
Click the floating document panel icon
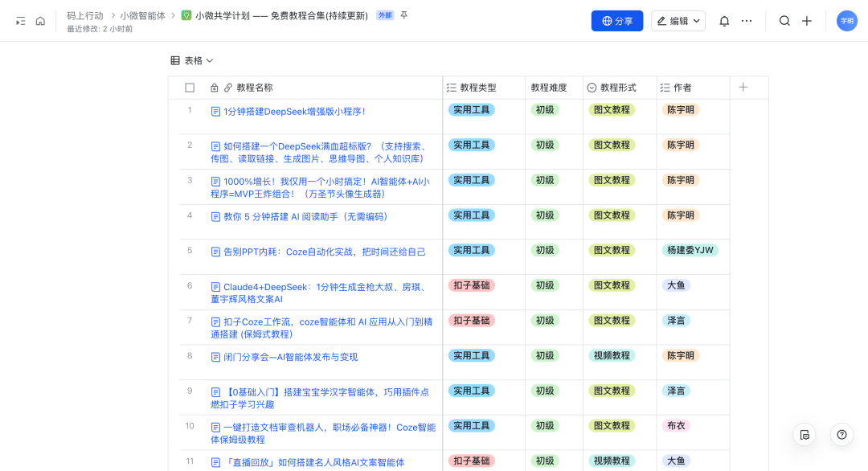point(805,435)
